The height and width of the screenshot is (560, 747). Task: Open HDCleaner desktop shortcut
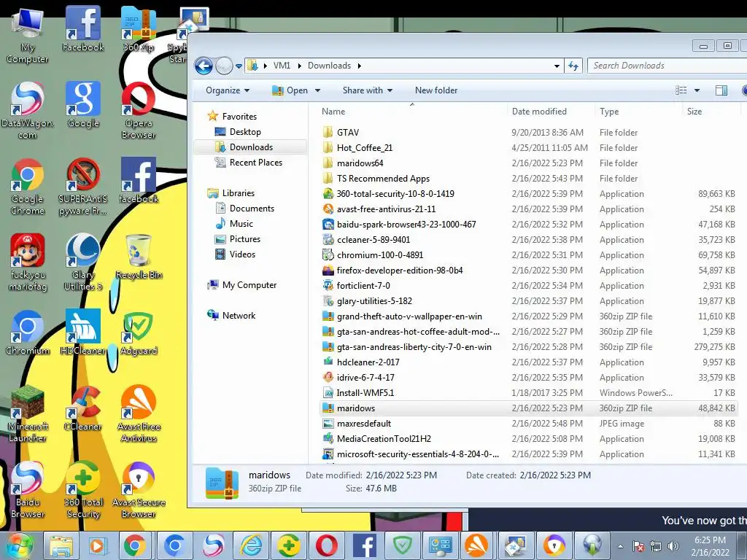(83, 332)
